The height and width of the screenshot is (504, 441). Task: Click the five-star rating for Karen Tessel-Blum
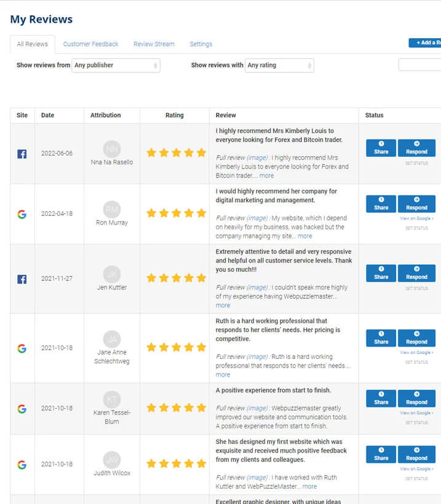coord(176,408)
